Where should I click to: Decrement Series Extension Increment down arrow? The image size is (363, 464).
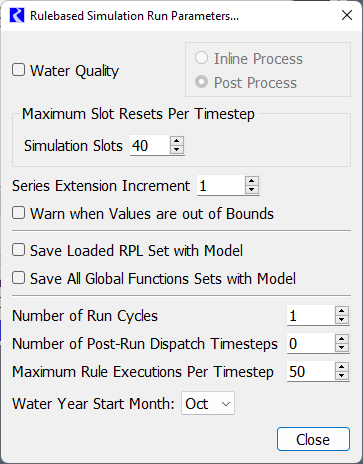(252, 190)
